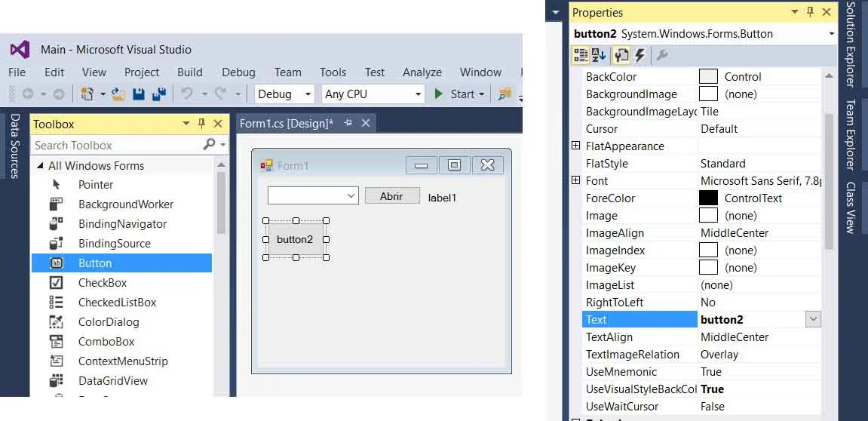This screenshot has width=868, height=421.
Task: Click the BackColor Control color swatch
Action: click(x=708, y=76)
